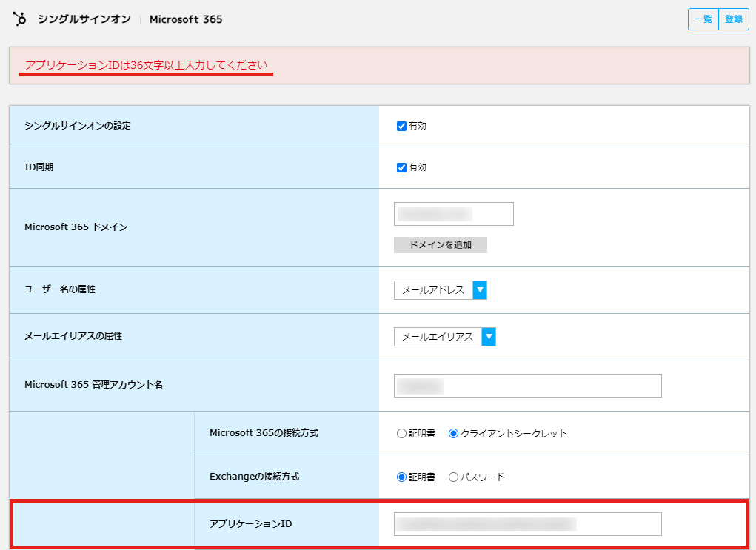The image size is (756, 550).
Task: Click the シングルサインオンの設定 row label
Action: click(78, 126)
